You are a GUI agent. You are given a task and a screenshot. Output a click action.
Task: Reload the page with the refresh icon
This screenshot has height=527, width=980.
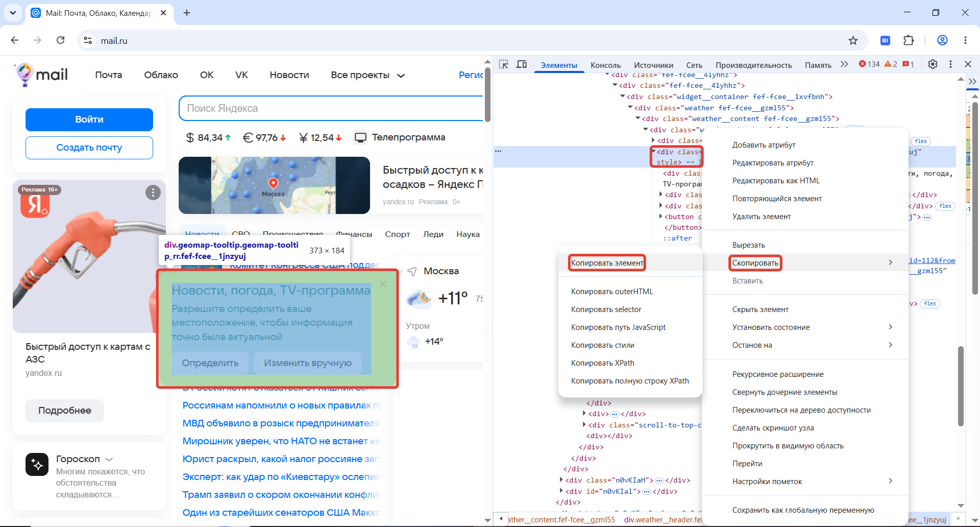click(60, 40)
